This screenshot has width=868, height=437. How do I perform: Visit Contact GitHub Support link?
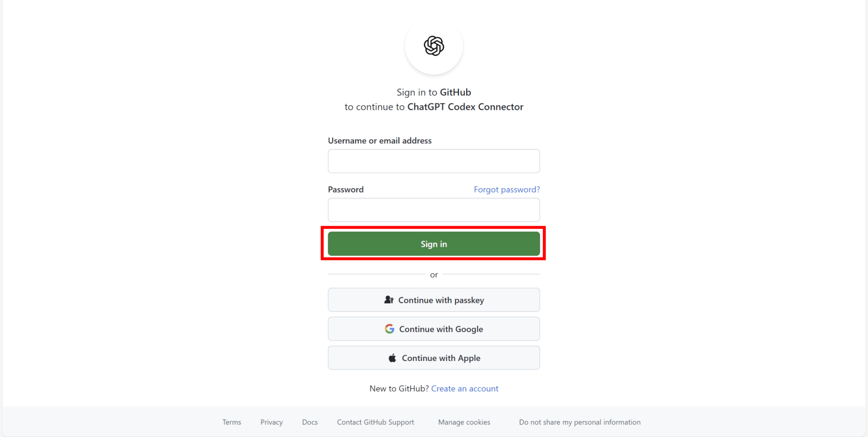click(376, 422)
